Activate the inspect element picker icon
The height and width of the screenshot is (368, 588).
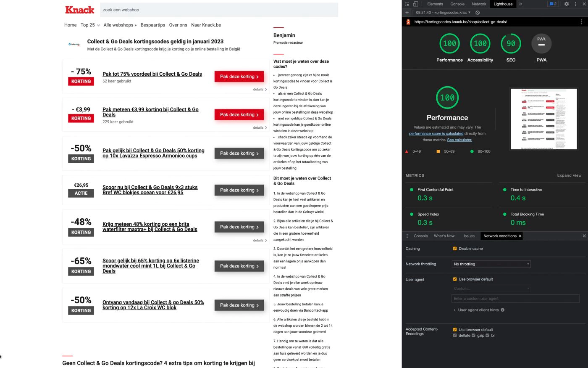(x=407, y=4)
